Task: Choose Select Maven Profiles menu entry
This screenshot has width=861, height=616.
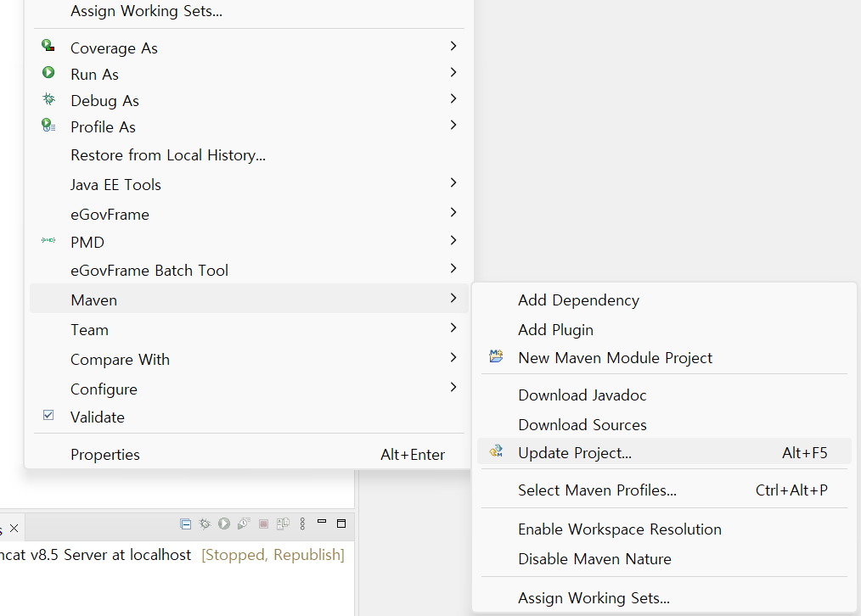Action: pos(597,490)
